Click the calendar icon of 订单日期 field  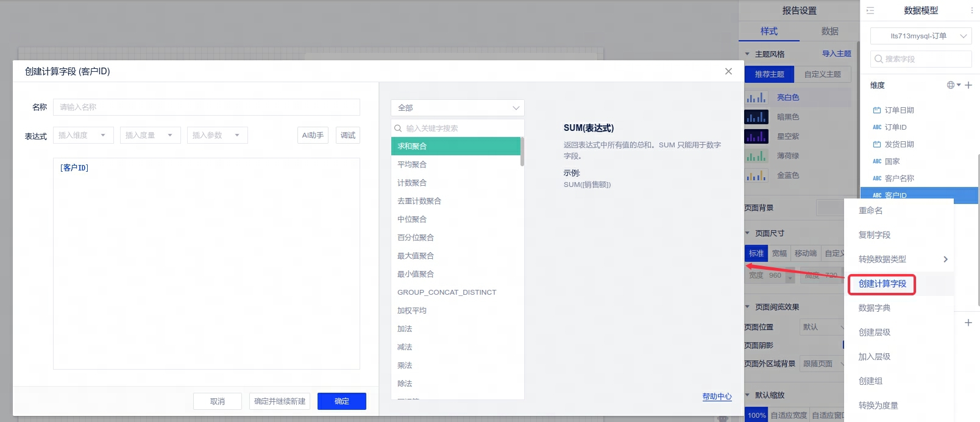[x=877, y=110]
